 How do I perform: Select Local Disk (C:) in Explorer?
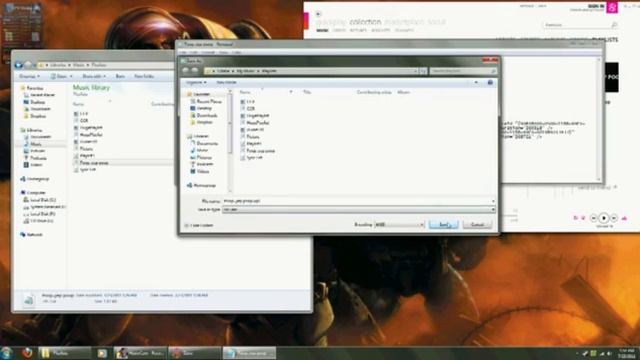40,200
